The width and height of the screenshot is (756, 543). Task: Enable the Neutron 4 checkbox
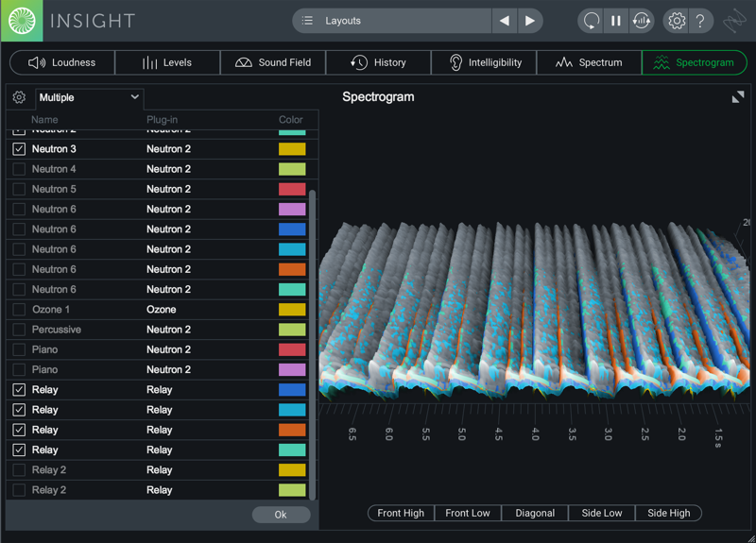click(x=19, y=169)
